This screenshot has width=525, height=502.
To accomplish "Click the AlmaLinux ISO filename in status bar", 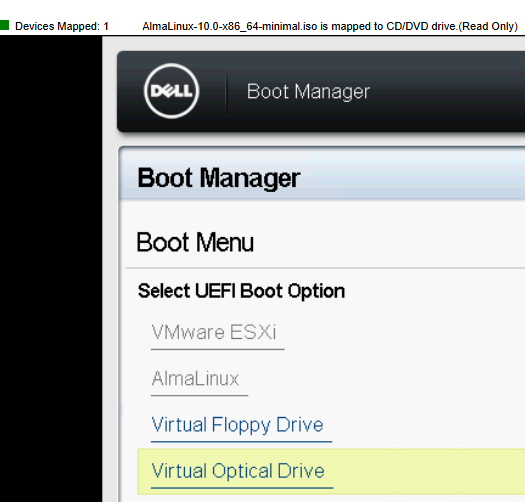I will [x=230, y=26].
